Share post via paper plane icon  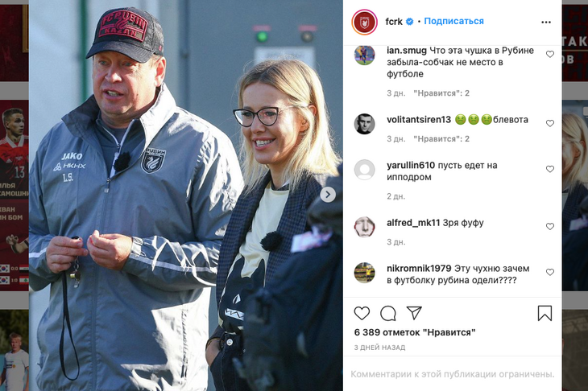(414, 313)
